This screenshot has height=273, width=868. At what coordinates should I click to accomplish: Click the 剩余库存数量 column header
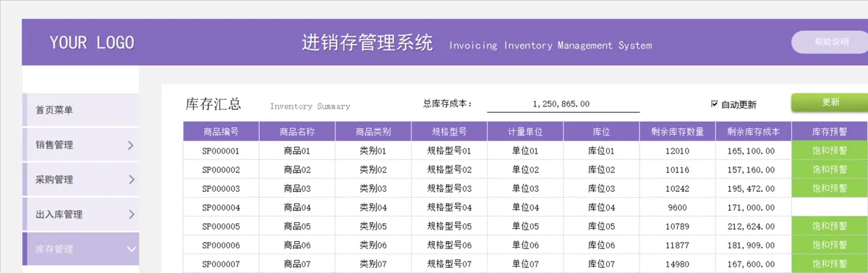point(678,132)
